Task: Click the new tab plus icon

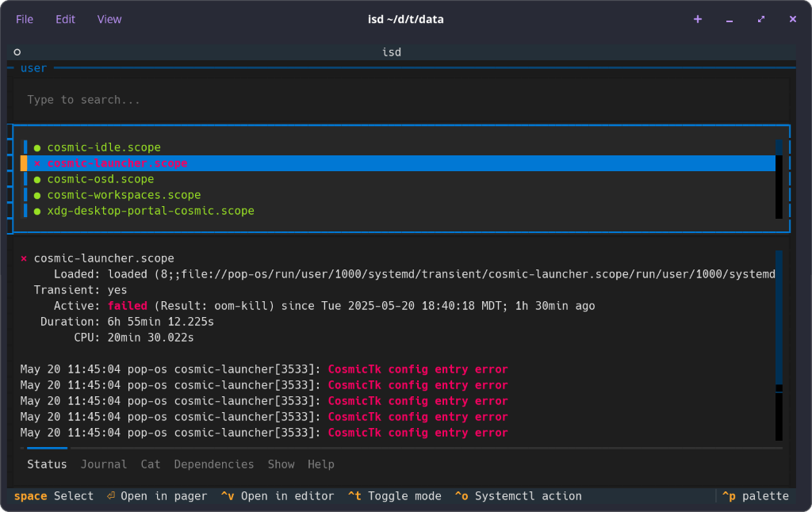Action: coord(698,19)
